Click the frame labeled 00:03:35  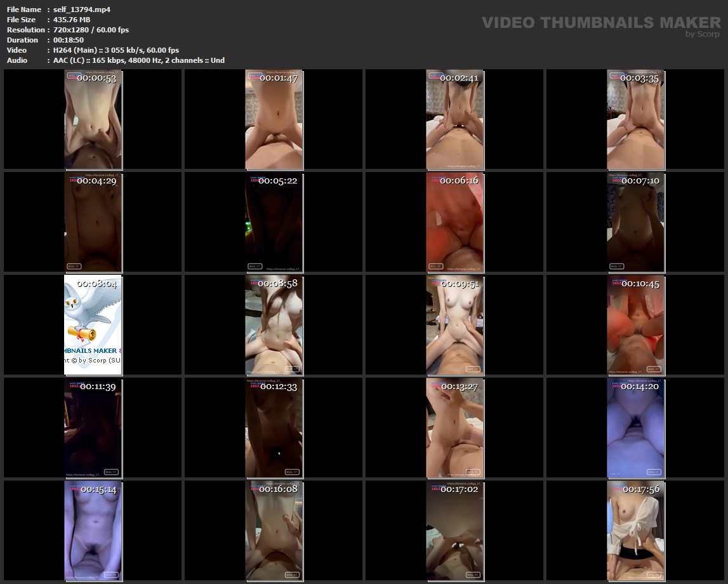tap(635, 119)
